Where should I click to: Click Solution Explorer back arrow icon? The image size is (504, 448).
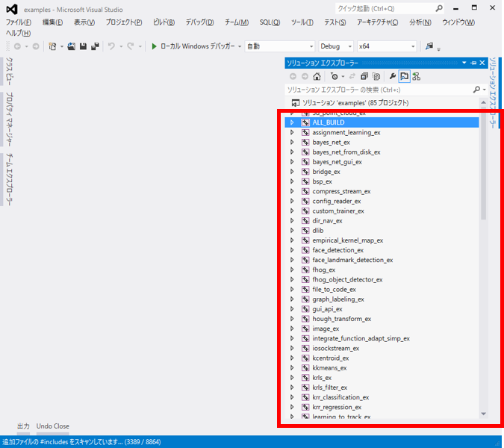click(x=293, y=76)
